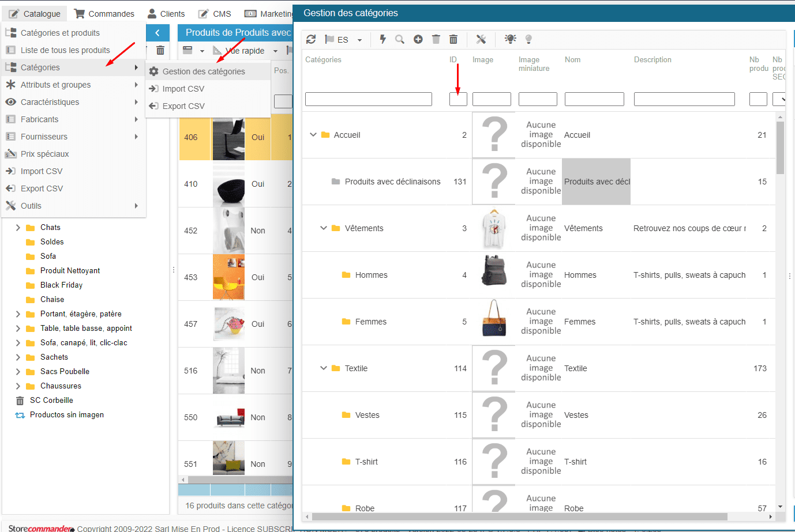Collapse the Textile category row

(324, 368)
